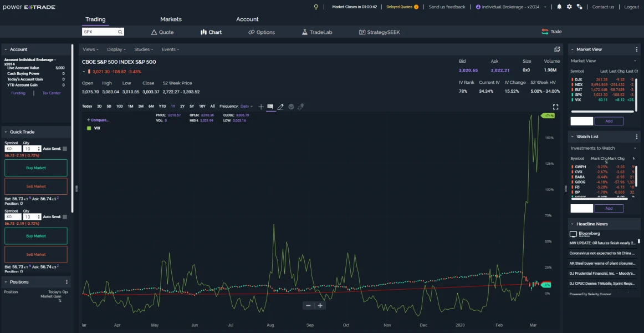Click the Funding link

tap(18, 93)
